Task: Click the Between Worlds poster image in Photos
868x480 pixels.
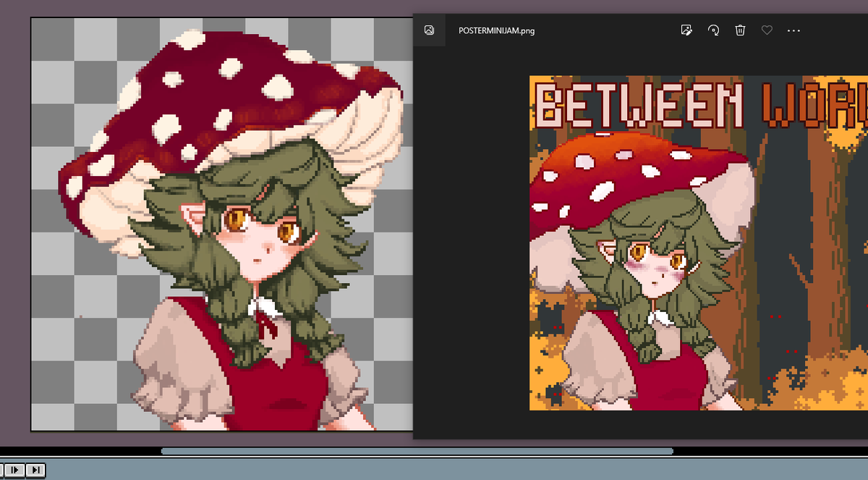Action: point(699,243)
